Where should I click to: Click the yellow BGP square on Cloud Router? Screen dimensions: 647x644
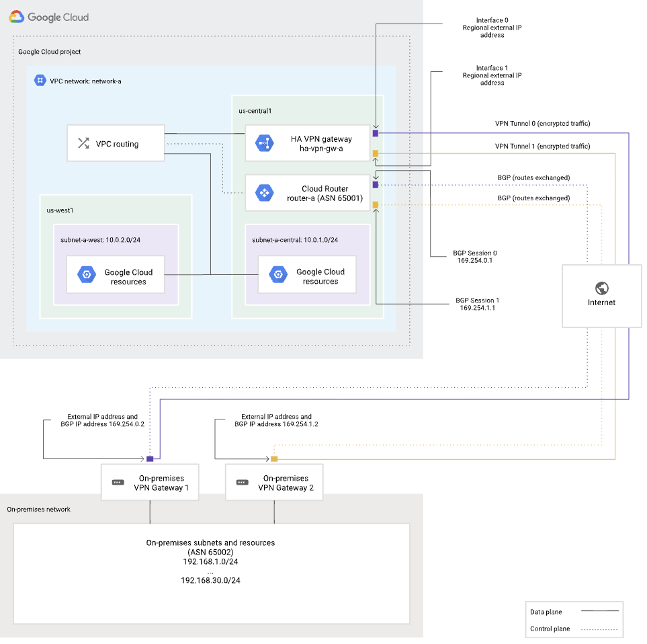[376, 205]
